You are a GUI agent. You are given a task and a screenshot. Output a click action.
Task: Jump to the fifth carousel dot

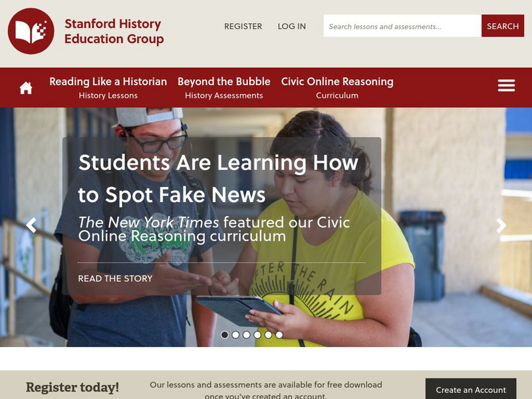pos(268,335)
